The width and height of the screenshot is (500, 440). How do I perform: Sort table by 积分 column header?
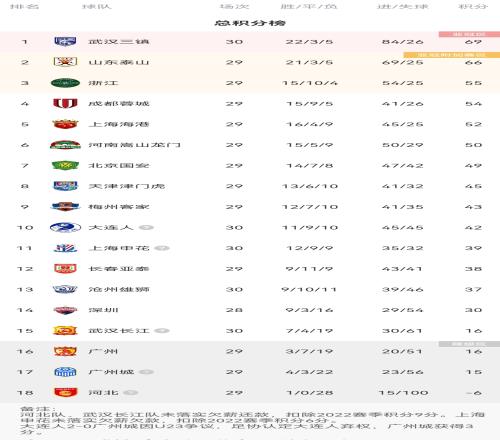point(473,6)
